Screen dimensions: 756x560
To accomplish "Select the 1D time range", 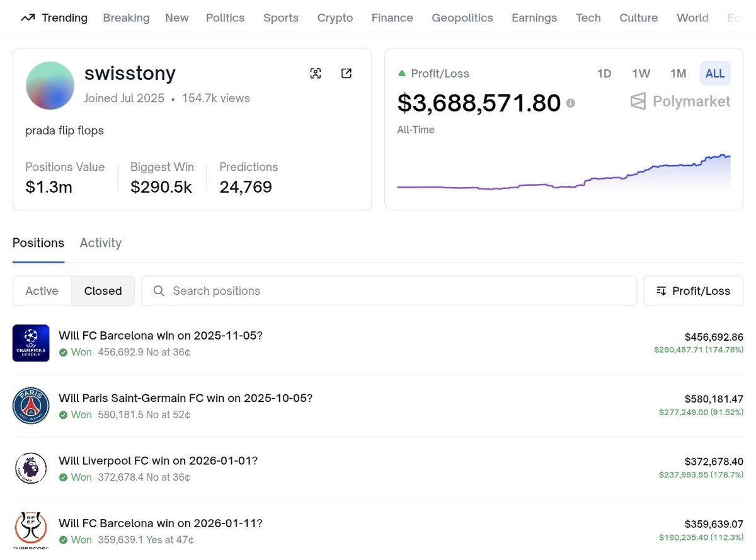I will [x=604, y=74].
